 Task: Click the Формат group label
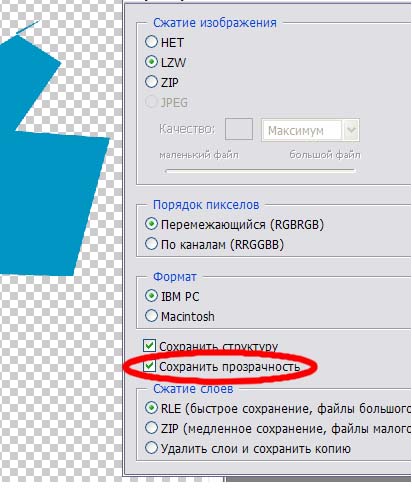coord(175,277)
